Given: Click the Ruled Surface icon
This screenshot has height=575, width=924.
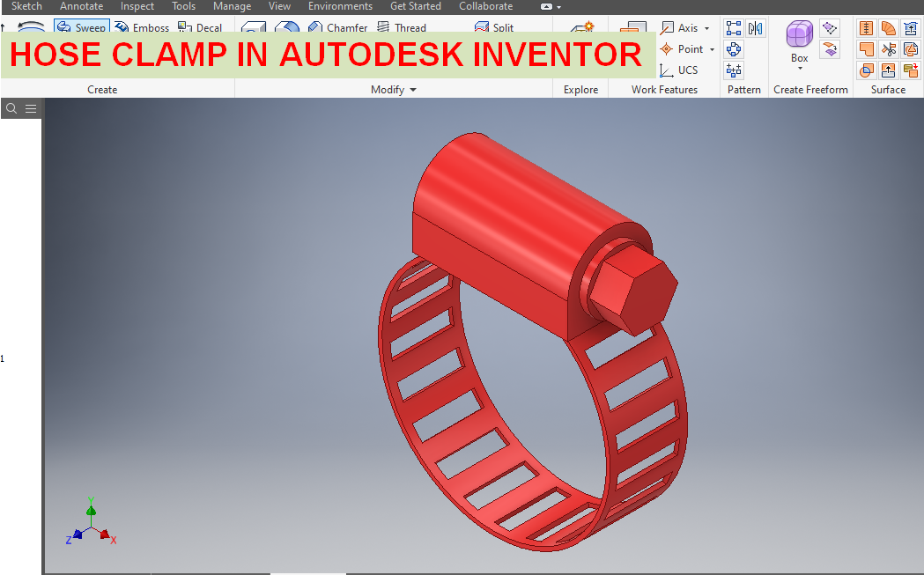Looking at the screenshot, I should tap(889, 28).
